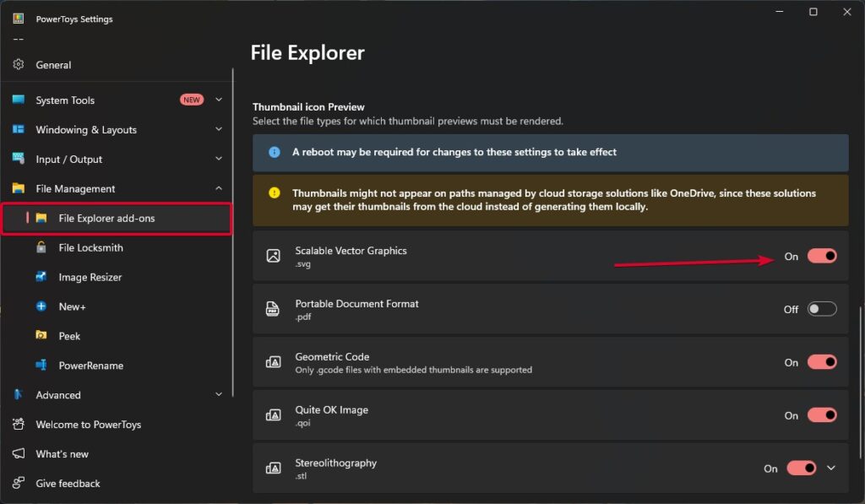Select File Explorer add-ons in sidebar
865x504 pixels.
tap(117, 219)
